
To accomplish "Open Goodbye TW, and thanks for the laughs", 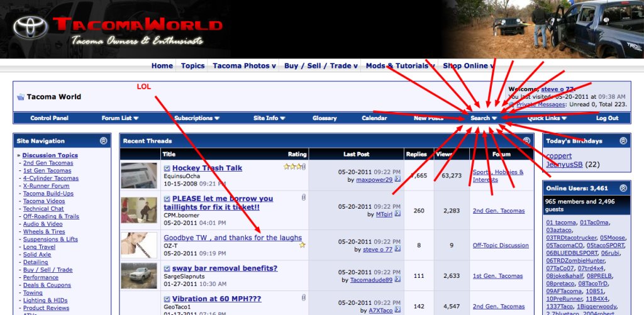I will tap(233, 238).
